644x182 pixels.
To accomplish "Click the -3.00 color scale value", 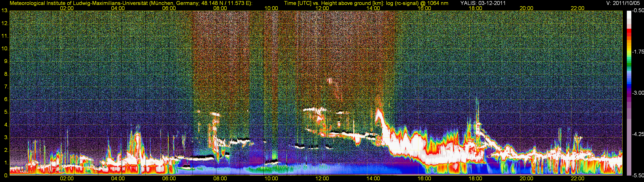I will pos(638,93).
